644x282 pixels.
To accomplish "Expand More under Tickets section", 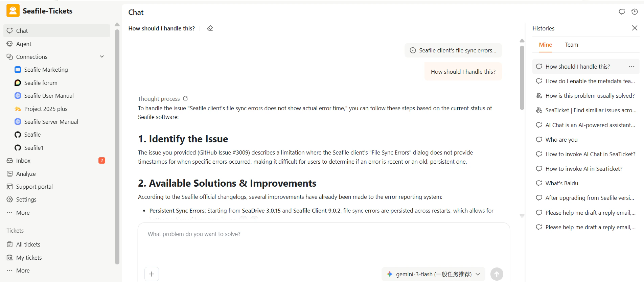I will tap(56, 271).
